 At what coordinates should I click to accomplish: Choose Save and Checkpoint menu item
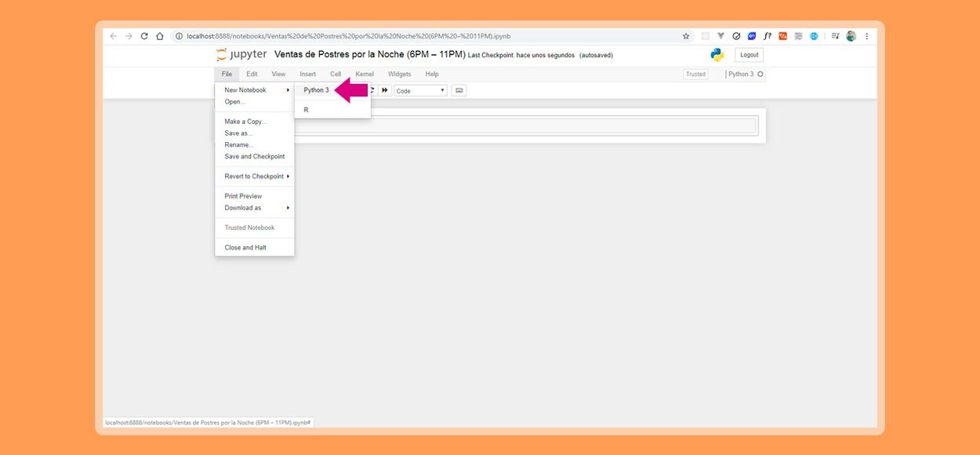pos(255,157)
